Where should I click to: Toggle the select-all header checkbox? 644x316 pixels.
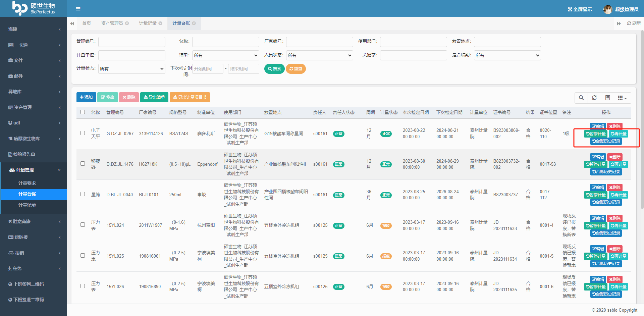pos(83,112)
